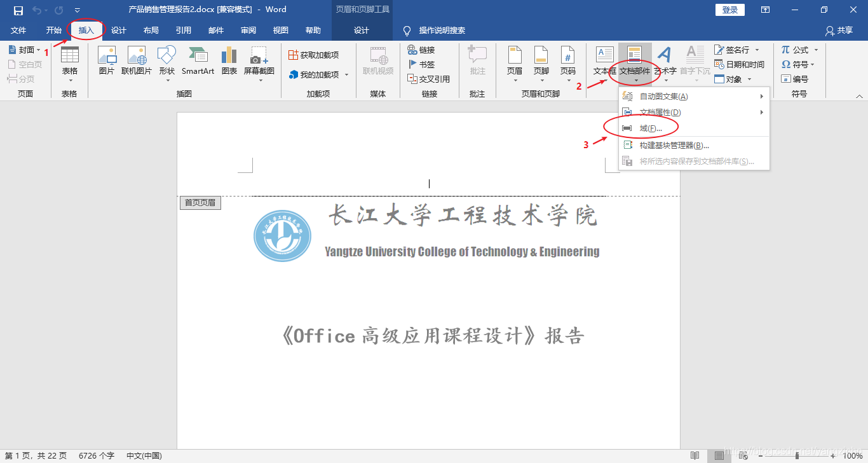
Task: Open the Help (帮助) tab
Action: coord(313,31)
